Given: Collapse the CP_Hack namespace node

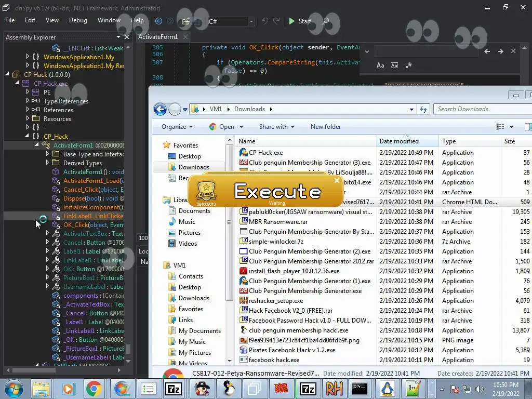Looking at the screenshot, I should tap(27, 136).
